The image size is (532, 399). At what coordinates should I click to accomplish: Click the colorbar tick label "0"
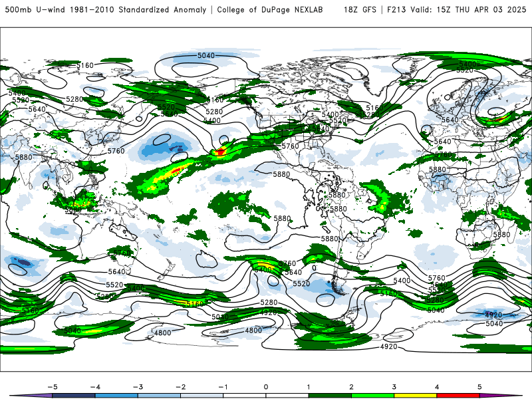(x=266, y=387)
